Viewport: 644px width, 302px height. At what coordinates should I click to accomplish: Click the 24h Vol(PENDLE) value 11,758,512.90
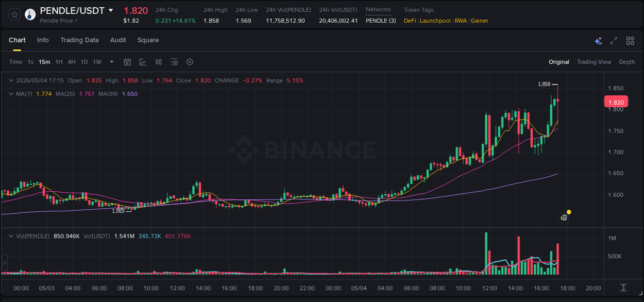pyautogui.click(x=285, y=21)
